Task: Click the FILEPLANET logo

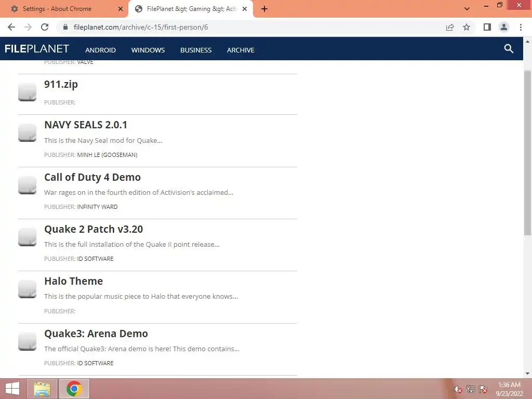Action: (x=37, y=49)
